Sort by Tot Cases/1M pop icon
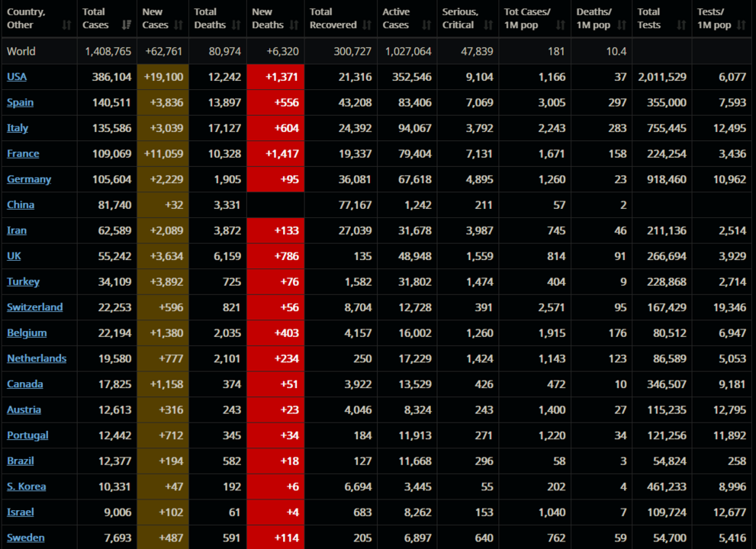The width and height of the screenshot is (756, 549). (x=560, y=25)
